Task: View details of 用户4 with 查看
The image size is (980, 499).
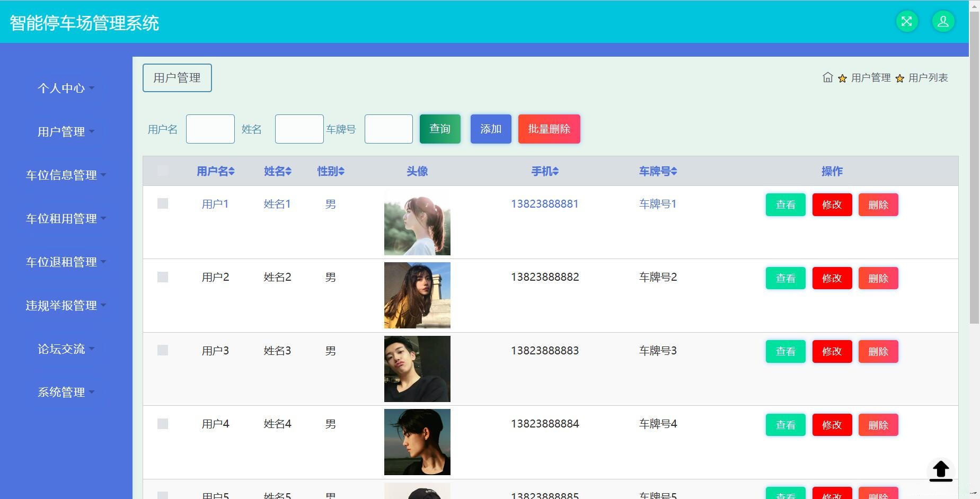Action: [x=785, y=425]
